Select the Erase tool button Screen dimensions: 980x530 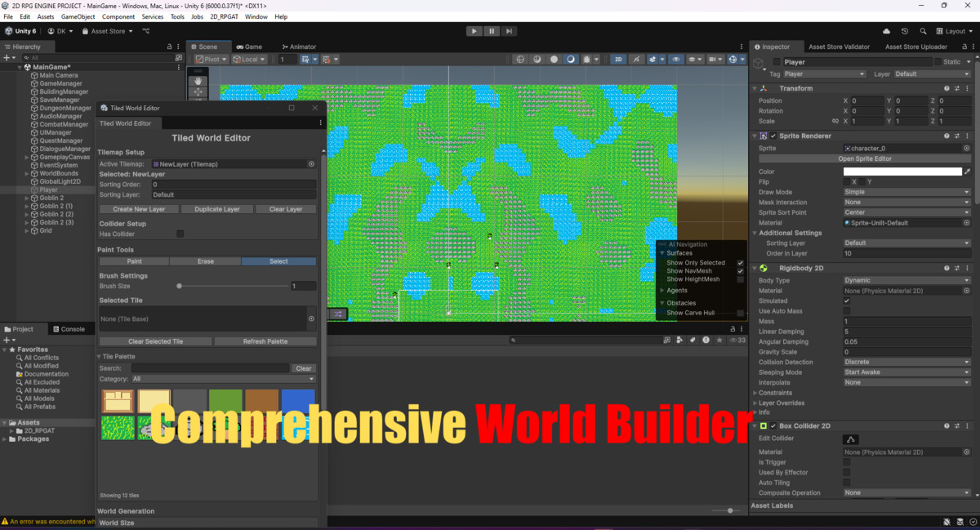(206, 261)
